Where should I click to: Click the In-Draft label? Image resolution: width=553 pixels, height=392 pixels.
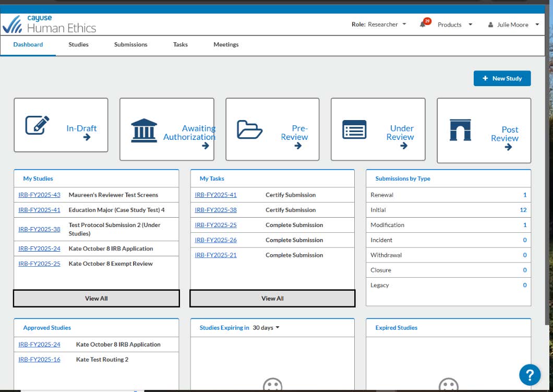tap(81, 128)
